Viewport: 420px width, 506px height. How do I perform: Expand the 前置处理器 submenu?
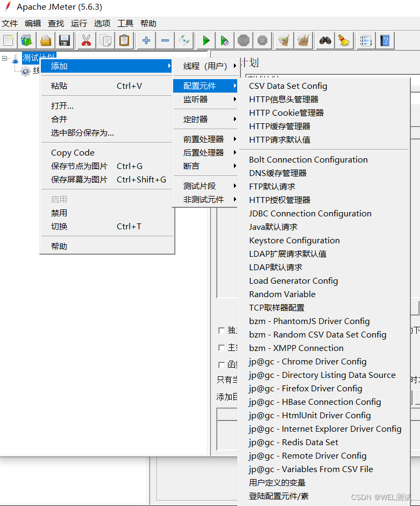click(205, 139)
